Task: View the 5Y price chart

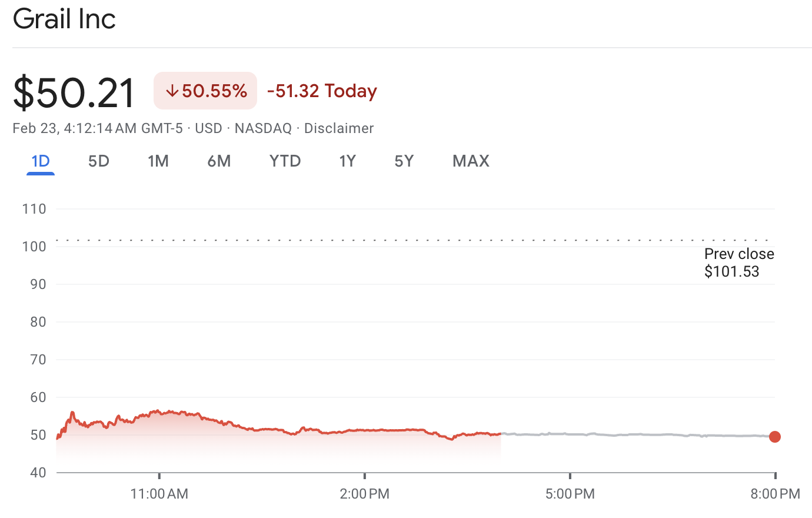Action: (404, 161)
